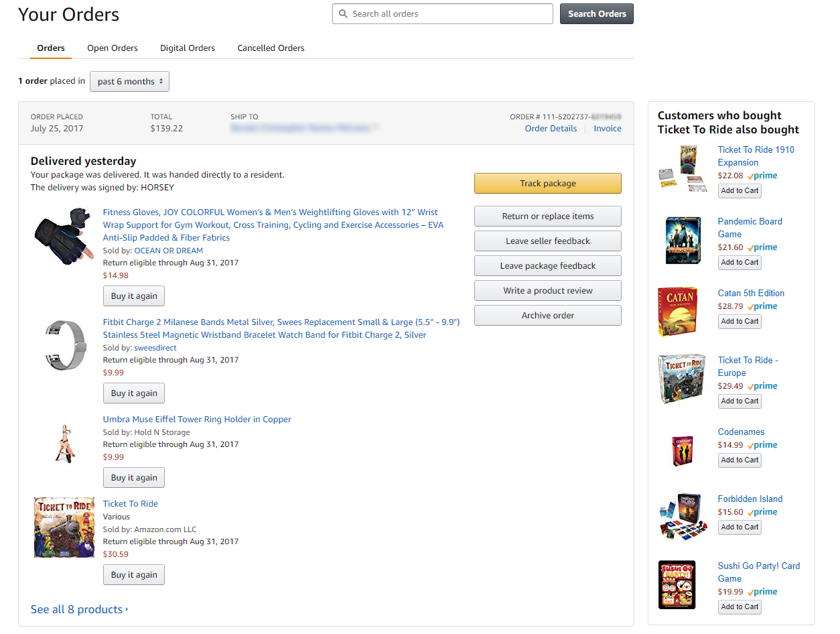840x634 pixels.
Task: Click the Search Orders button
Action: coord(597,13)
